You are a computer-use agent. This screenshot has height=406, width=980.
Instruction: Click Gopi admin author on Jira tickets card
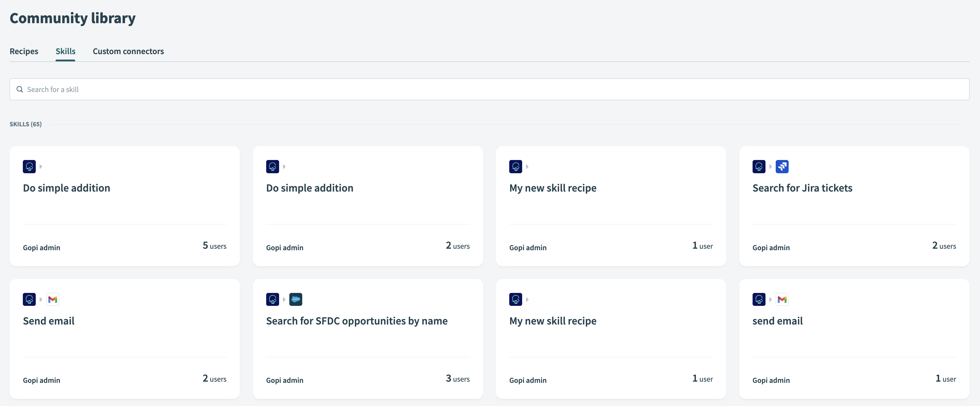click(771, 248)
